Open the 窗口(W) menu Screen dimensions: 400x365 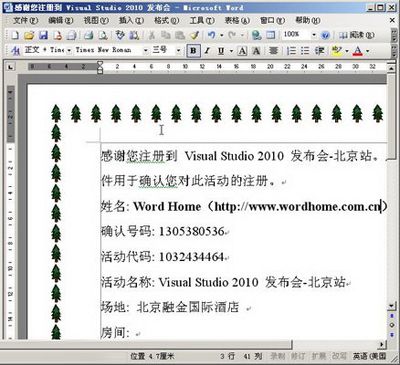273,20
